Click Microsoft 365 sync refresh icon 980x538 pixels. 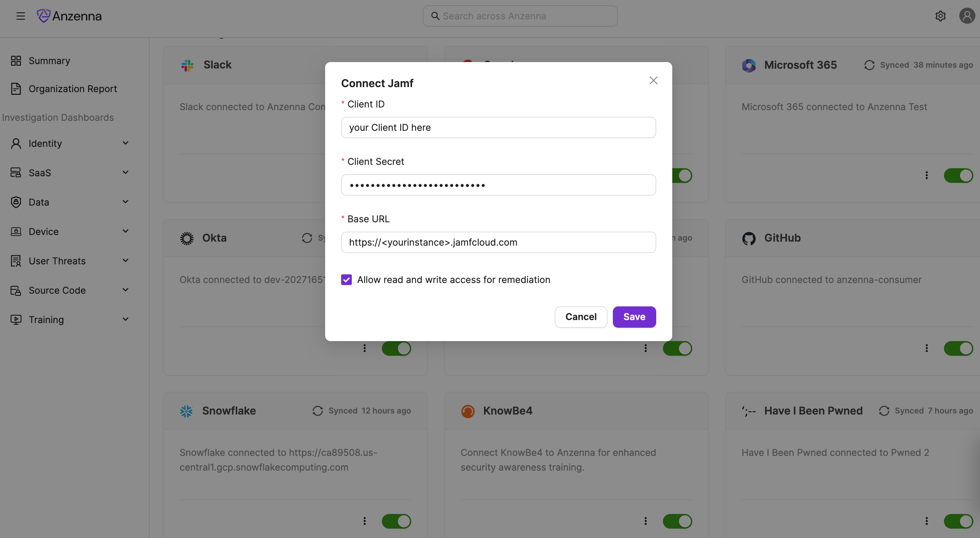tap(869, 65)
